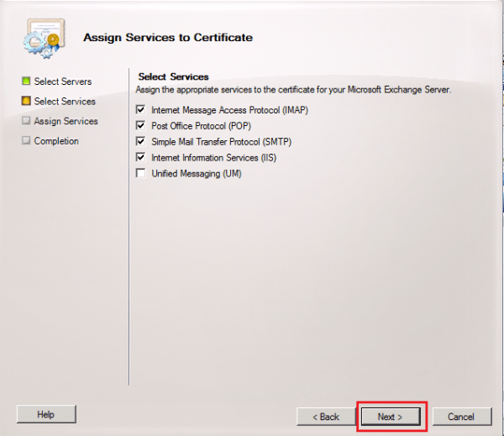
Task: Click the gray square beside Assign Services
Action: 26,122
